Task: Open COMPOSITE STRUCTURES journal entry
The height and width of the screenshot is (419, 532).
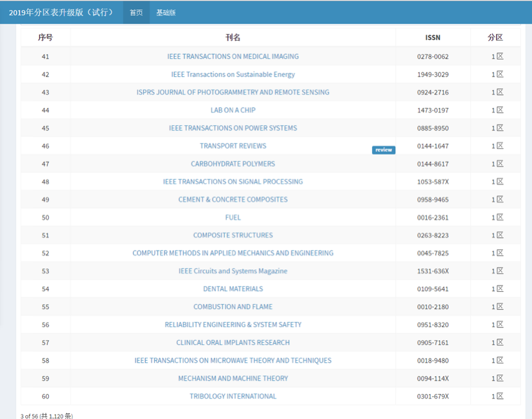Action: coord(233,235)
